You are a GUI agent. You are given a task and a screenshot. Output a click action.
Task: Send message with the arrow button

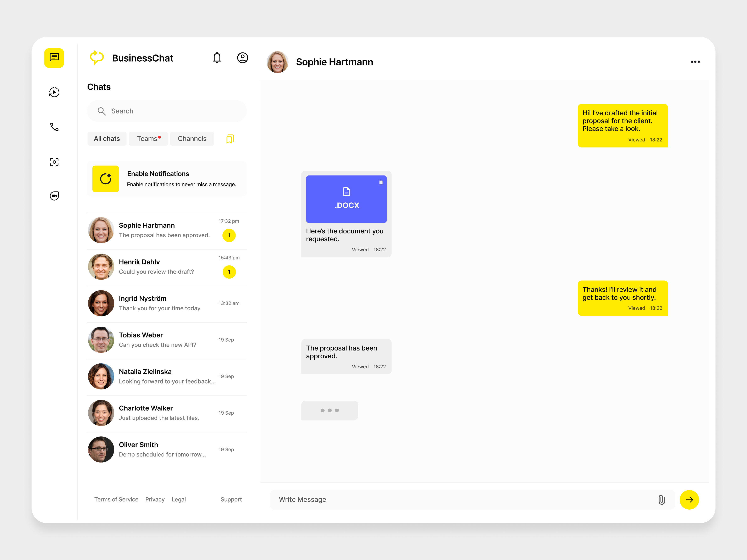(689, 500)
